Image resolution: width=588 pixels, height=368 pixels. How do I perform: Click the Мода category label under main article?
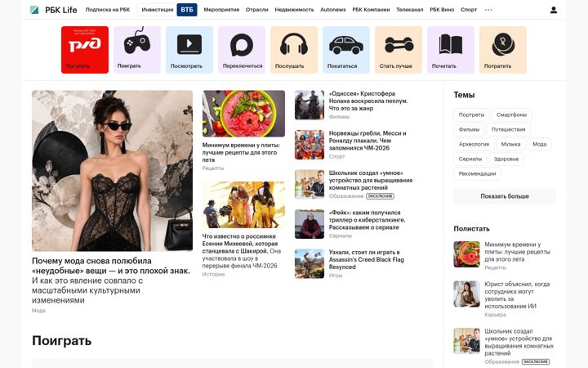click(x=38, y=311)
